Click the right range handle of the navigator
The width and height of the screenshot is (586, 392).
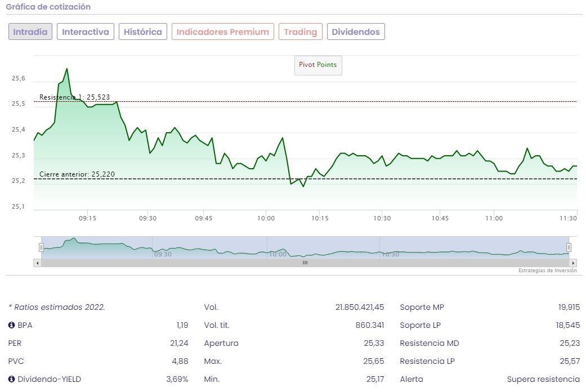coord(569,247)
